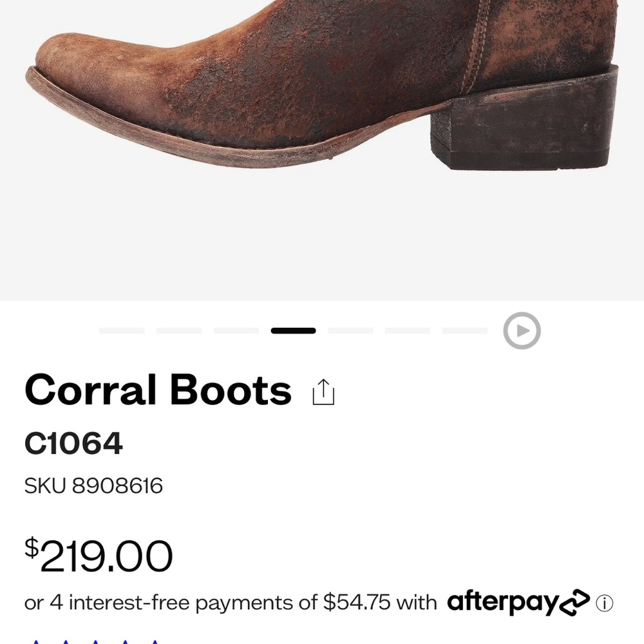644x644 pixels.
Task: Click the active fourth carousel indicator
Action: coord(293,330)
